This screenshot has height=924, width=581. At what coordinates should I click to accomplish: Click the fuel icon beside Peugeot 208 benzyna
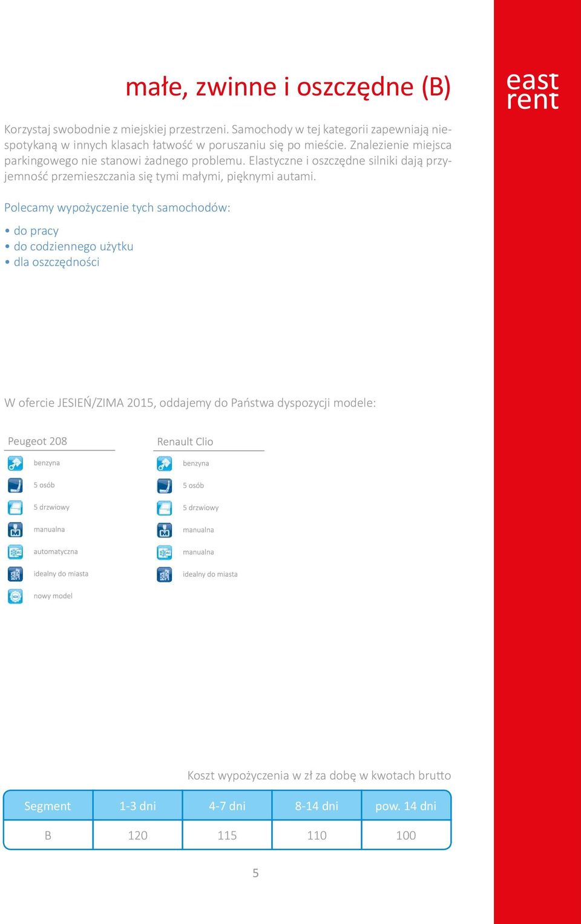(x=15, y=463)
